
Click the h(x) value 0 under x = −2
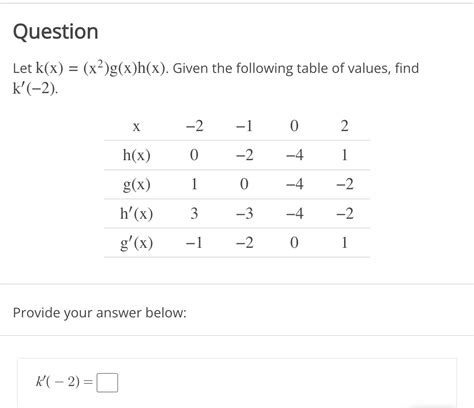(194, 155)
